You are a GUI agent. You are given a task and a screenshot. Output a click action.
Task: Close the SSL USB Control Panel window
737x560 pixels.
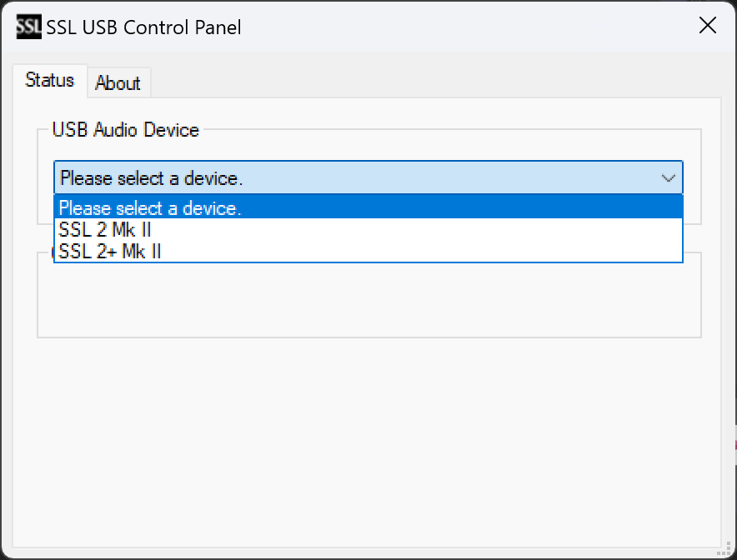click(707, 25)
